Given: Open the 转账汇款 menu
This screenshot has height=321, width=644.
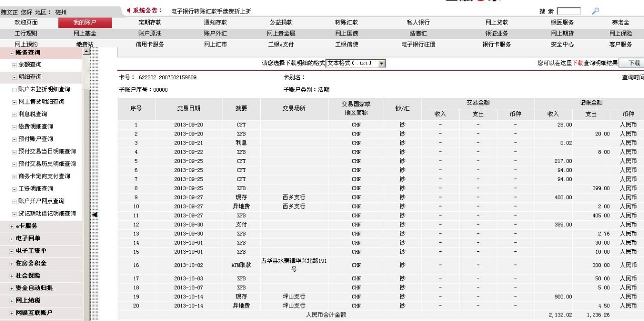Looking at the screenshot, I should point(347,23).
